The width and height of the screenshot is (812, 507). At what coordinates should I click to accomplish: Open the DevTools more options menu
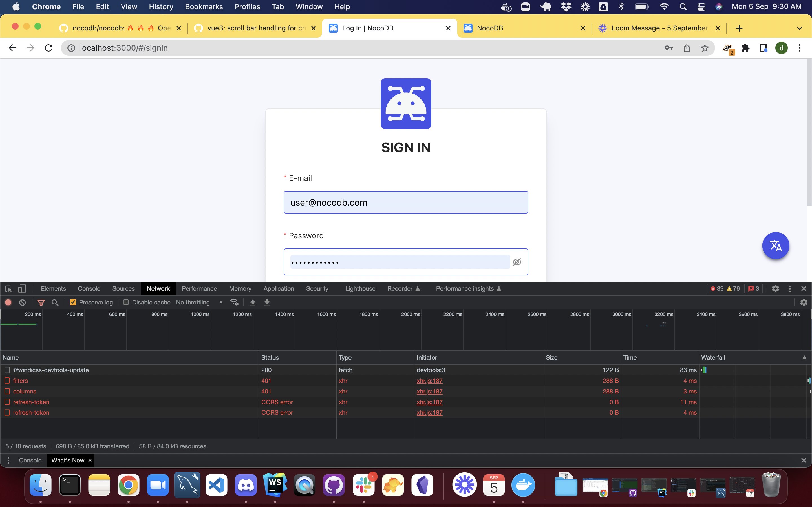(x=790, y=288)
